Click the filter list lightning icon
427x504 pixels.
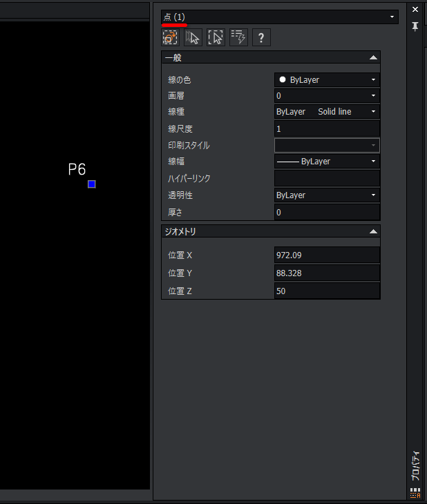[x=238, y=38]
